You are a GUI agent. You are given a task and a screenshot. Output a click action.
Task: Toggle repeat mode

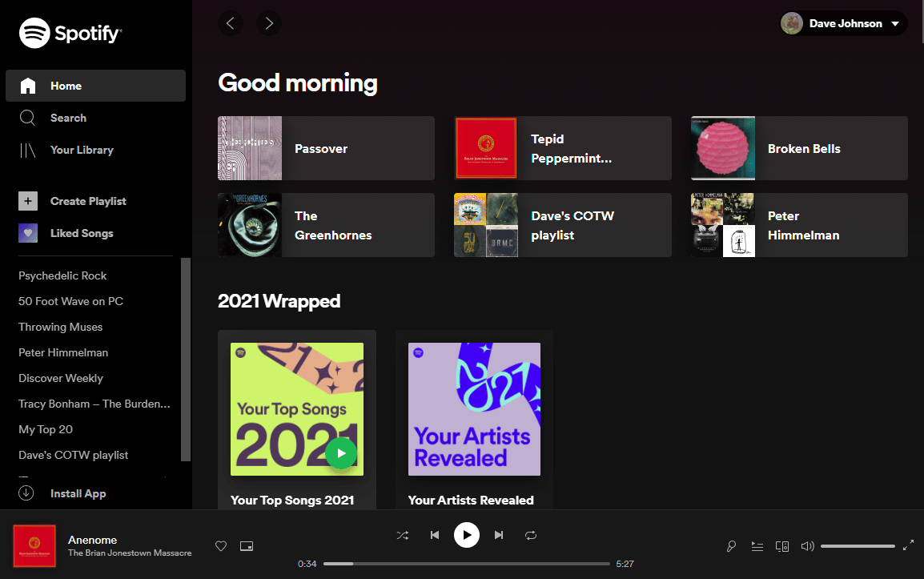click(531, 536)
